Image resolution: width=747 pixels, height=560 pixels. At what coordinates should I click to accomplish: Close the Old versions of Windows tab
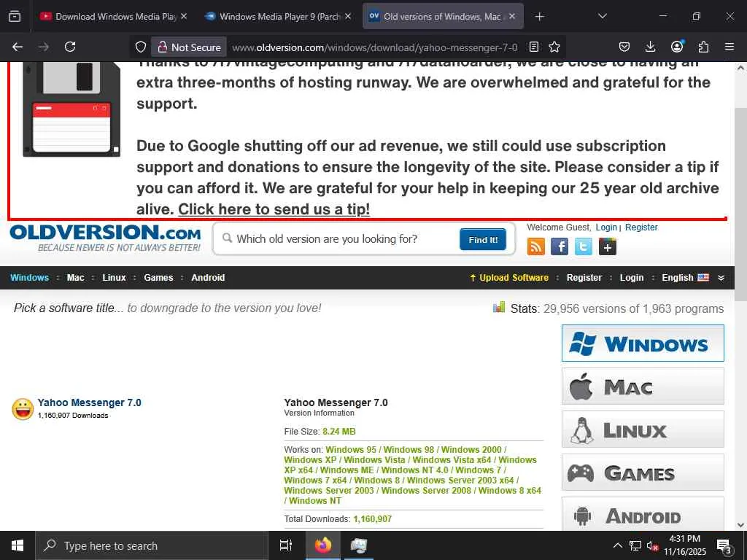[x=511, y=16]
